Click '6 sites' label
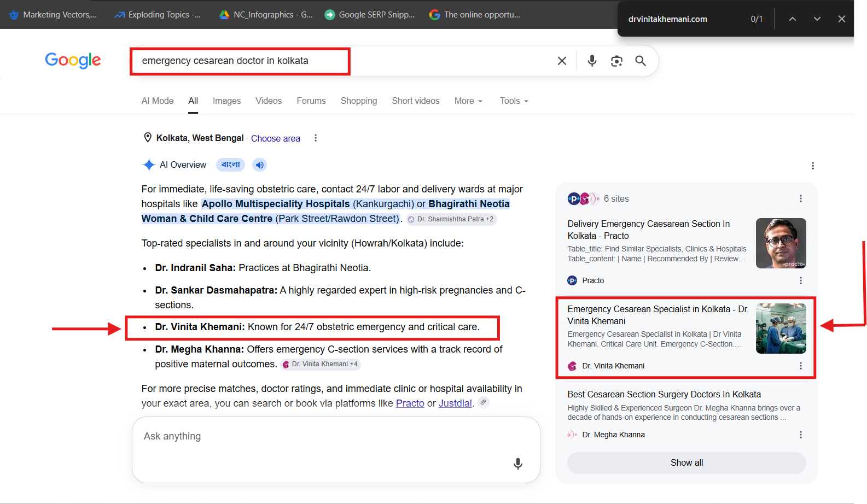 tap(616, 199)
